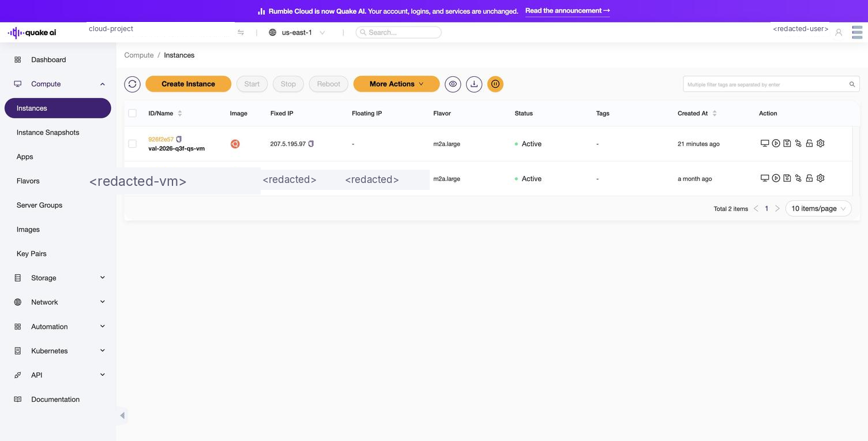Image resolution: width=868 pixels, height=441 pixels.
Task: Click the Create Instance button
Action: point(188,84)
